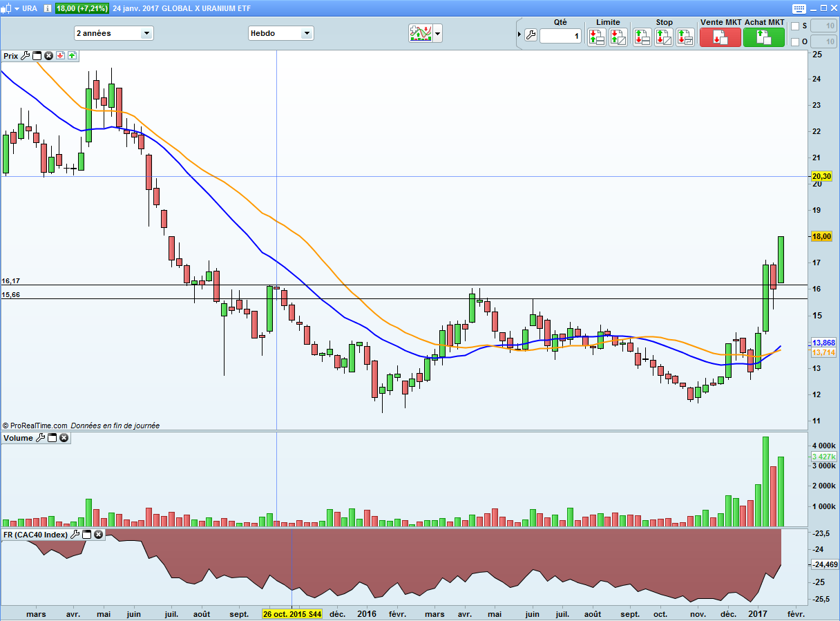
Task: Click the 3 427k volume value label
Action: coord(824,457)
